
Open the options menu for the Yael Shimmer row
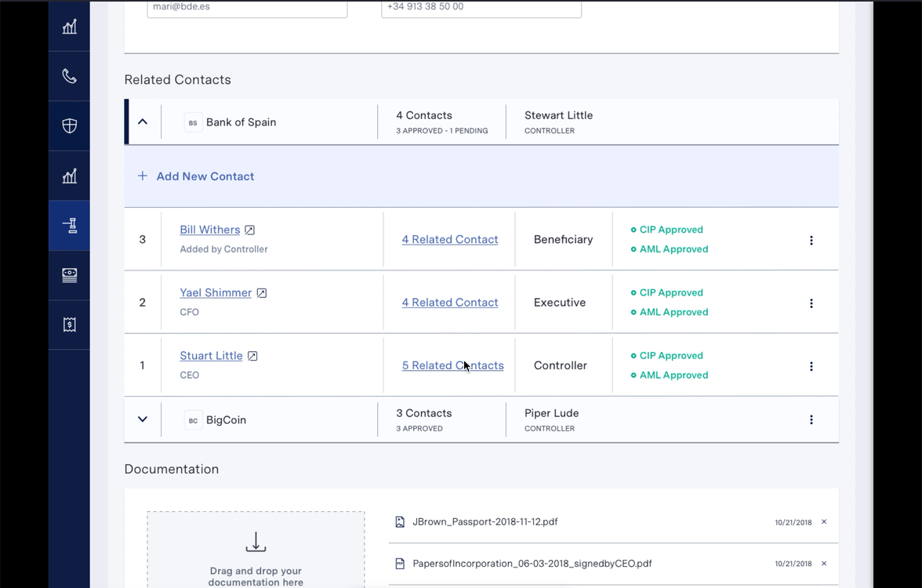pos(811,303)
